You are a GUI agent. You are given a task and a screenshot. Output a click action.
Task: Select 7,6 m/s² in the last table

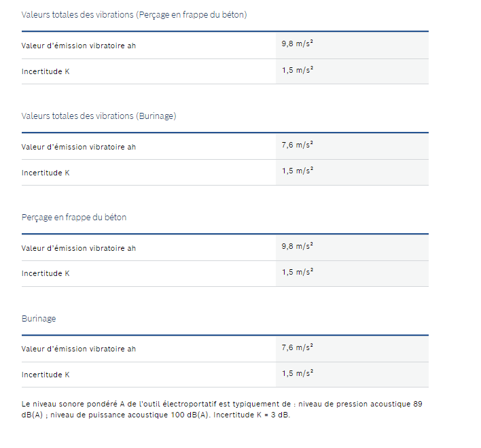298,347
